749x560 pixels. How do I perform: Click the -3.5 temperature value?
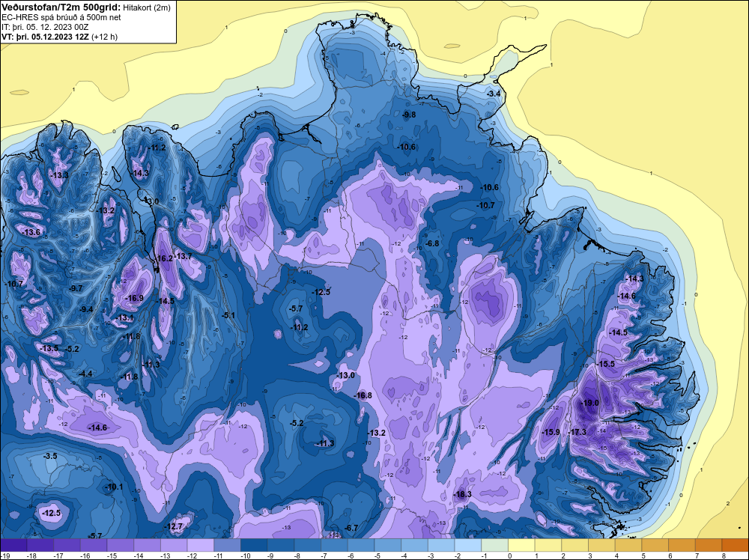[x=50, y=457]
